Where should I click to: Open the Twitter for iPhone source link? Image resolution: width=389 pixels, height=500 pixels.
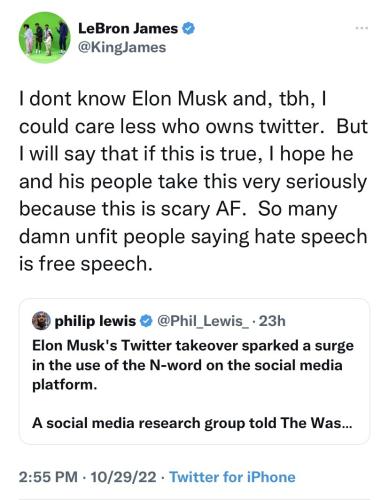click(x=233, y=477)
